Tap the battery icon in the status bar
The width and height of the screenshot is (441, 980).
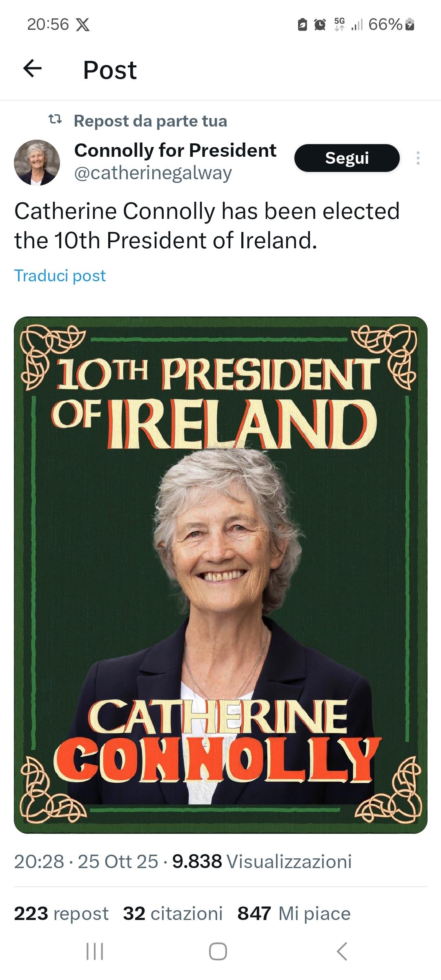click(x=411, y=24)
